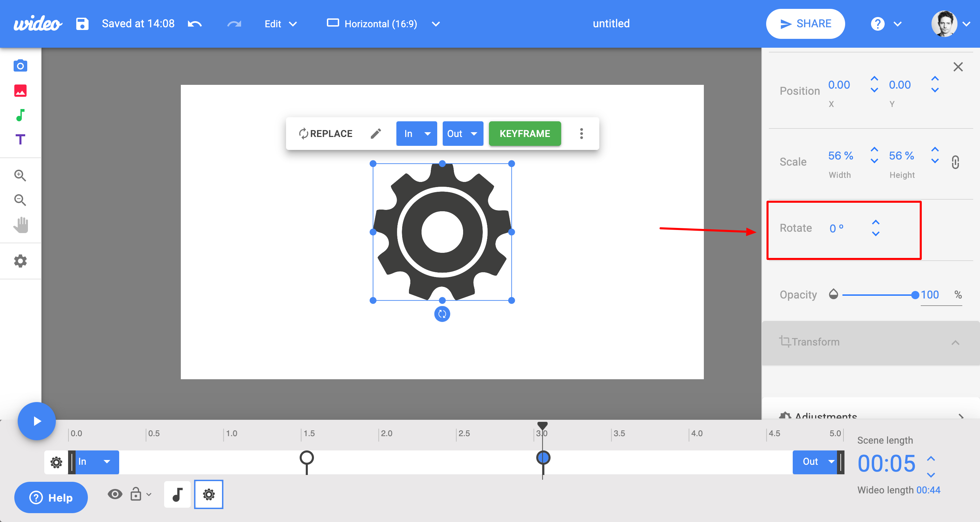980x522 pixels.
Task: Increase Scale Height with up arrow
Action: point(935,149)
